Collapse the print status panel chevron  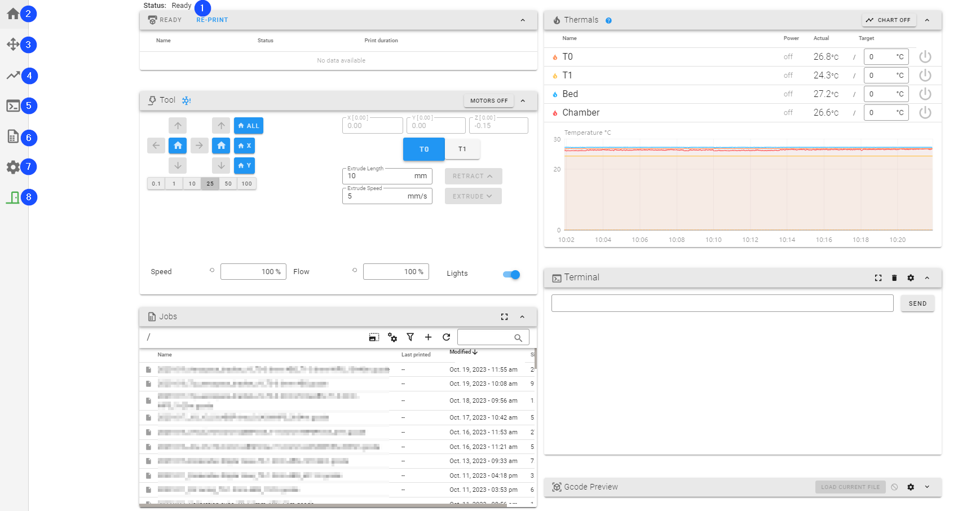[523, 20]
